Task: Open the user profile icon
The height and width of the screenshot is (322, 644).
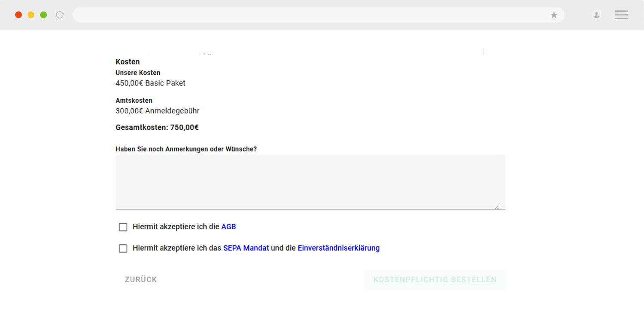Action: [x=596, y=15]
